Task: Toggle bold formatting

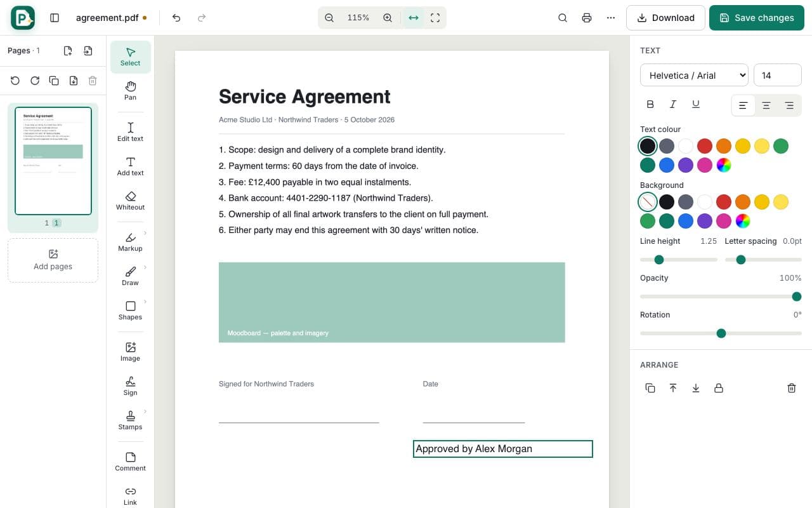Action: 650,105
